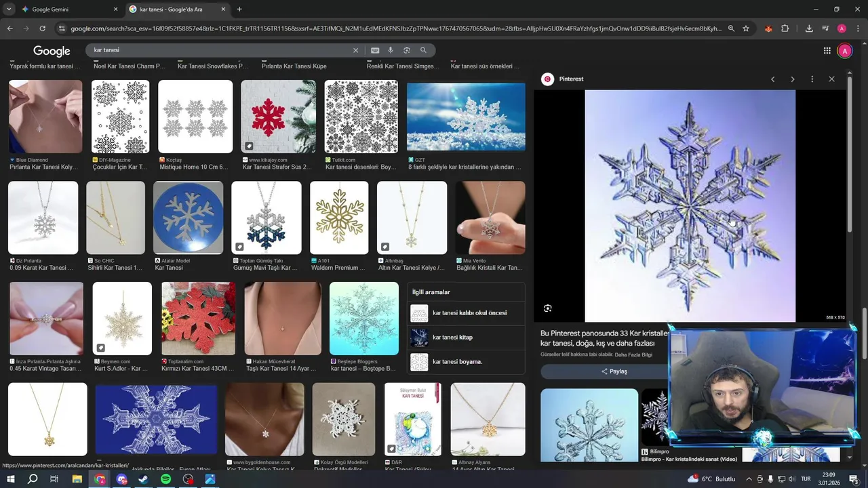Open the DIY-Magazine snowflake pattern thumbnail

point(120,117)
